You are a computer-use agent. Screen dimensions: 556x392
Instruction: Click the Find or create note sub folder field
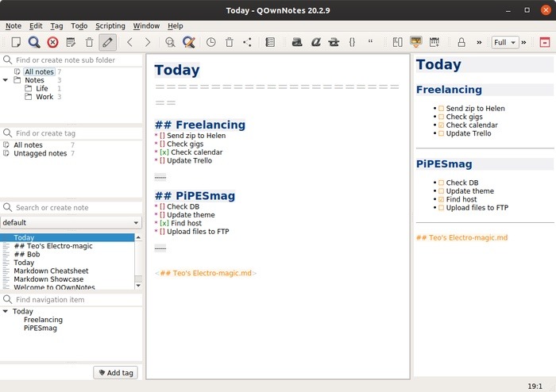click(x=71, y=60)
